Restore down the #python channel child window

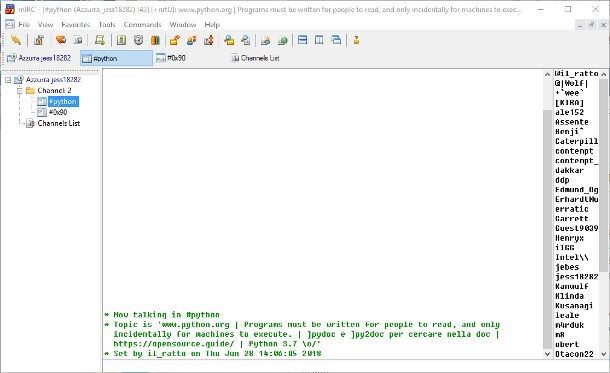(592, 25)
